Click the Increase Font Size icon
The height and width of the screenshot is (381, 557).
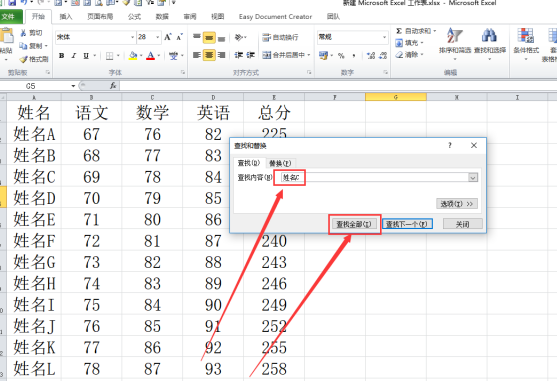[168, 37]
